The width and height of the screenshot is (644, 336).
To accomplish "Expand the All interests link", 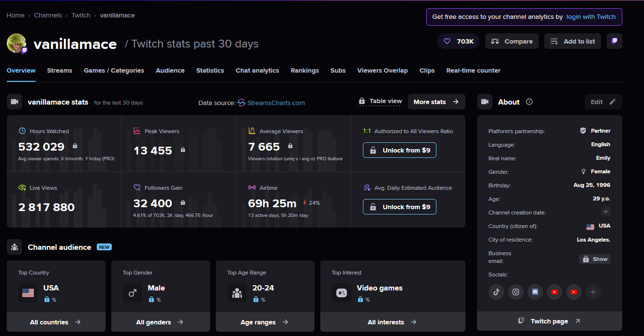I will click(x=392, y=322).
